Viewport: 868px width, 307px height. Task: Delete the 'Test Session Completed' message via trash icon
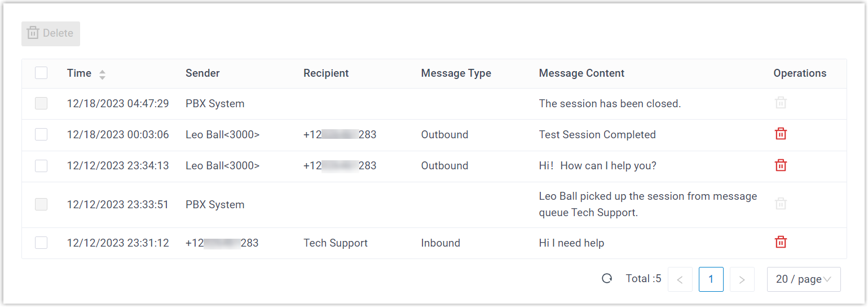(781, 134)
